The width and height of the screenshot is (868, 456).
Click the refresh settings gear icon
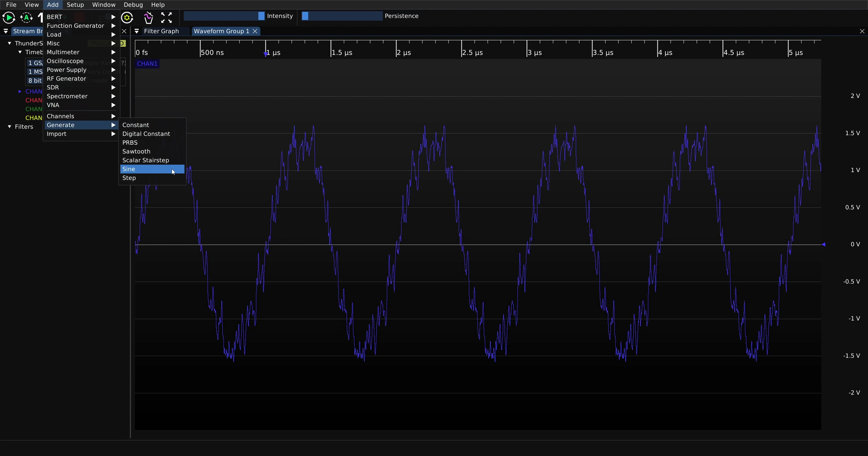click(x=127, y=18)
